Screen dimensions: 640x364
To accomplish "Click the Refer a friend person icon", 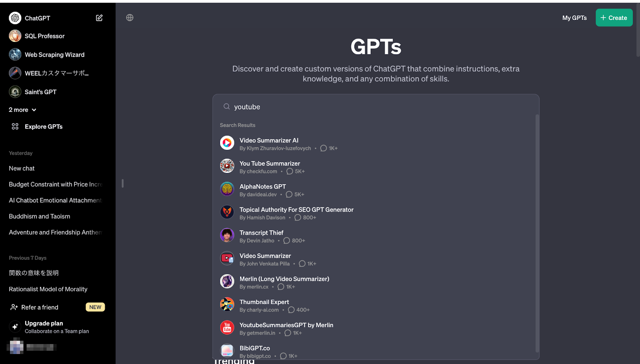I will [x=14, y=307].
